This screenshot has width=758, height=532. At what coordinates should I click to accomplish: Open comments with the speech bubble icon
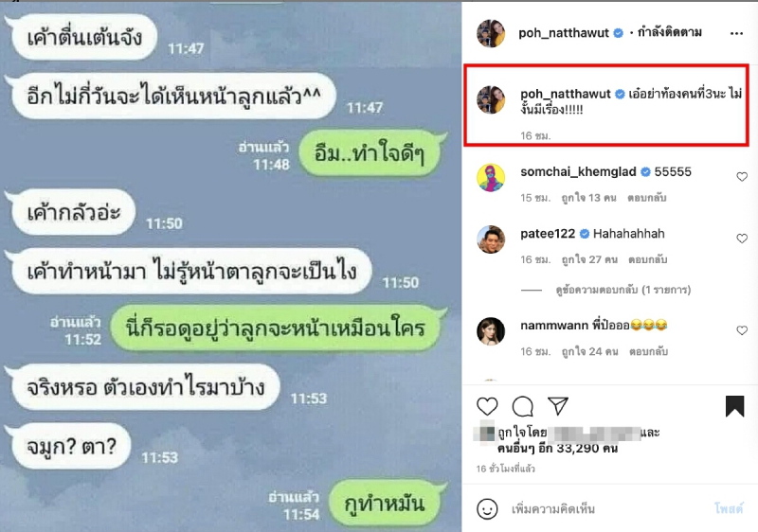point(523,406)
